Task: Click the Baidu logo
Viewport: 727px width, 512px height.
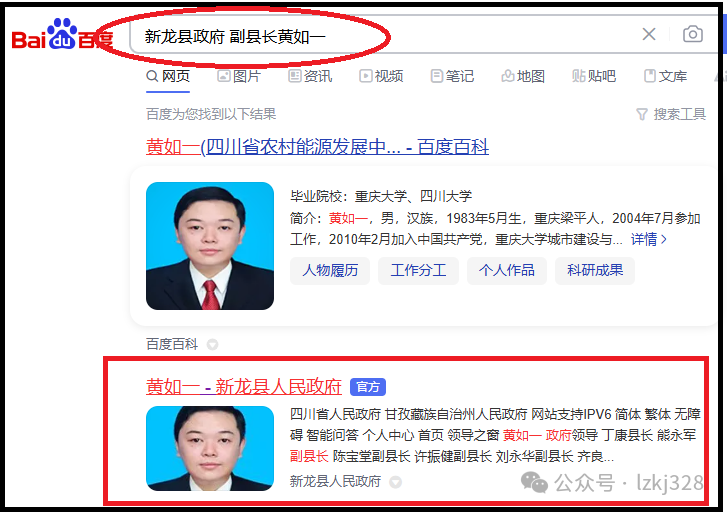Action: coord(62,34)
